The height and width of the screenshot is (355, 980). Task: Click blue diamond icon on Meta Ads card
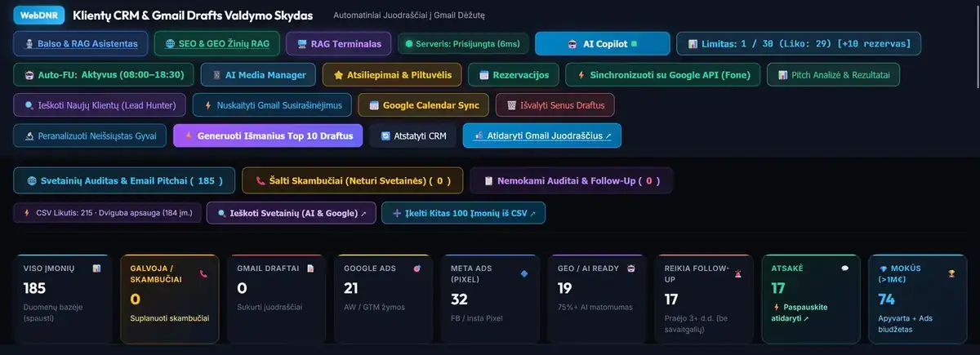pyautogui.click(x=524, y=273)
